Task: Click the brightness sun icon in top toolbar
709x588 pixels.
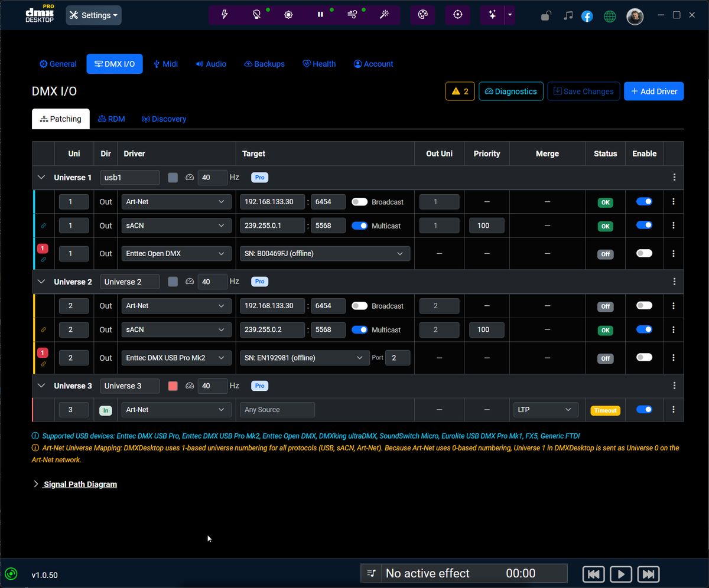Action: (288, 15)
